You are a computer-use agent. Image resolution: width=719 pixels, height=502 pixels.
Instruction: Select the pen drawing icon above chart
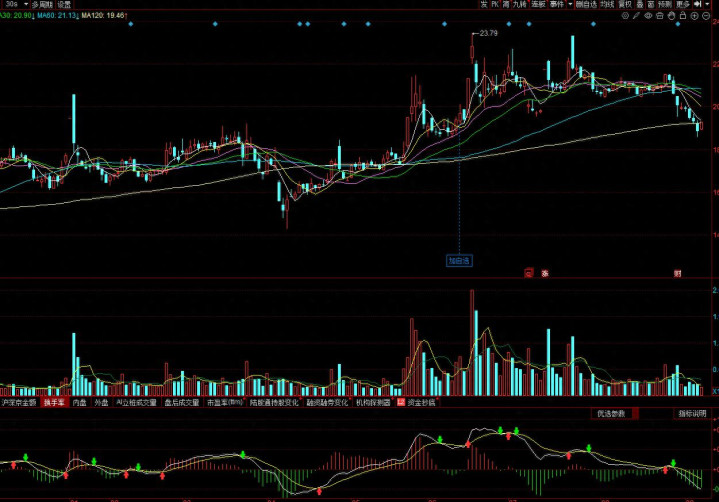(636, 16)
